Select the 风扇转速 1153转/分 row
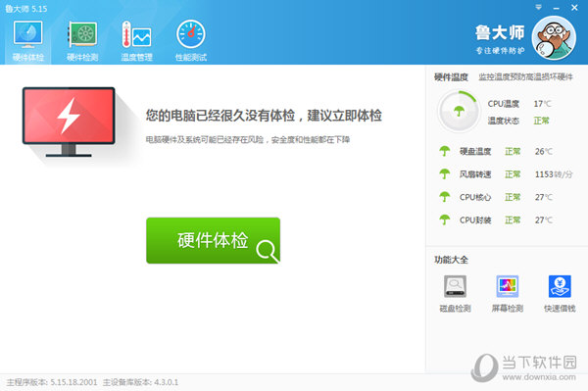The width and height of the screenshot is (588, 391). 506,174
